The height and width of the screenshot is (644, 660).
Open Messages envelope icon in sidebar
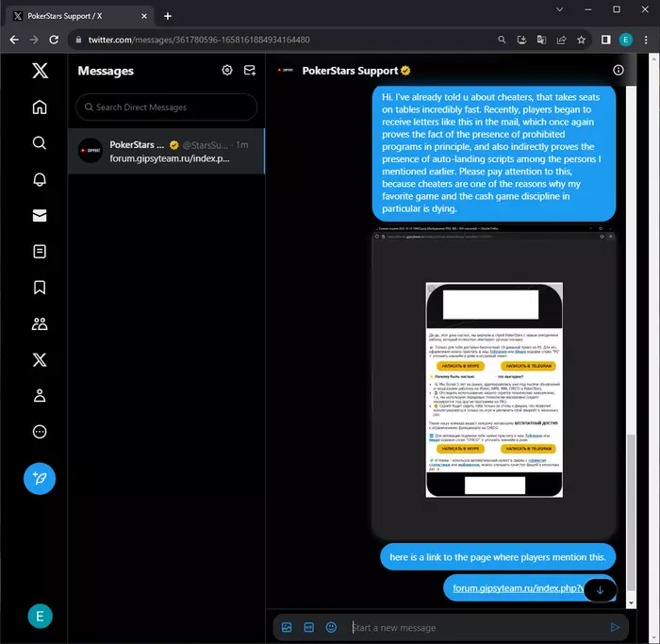coord(40,216)
